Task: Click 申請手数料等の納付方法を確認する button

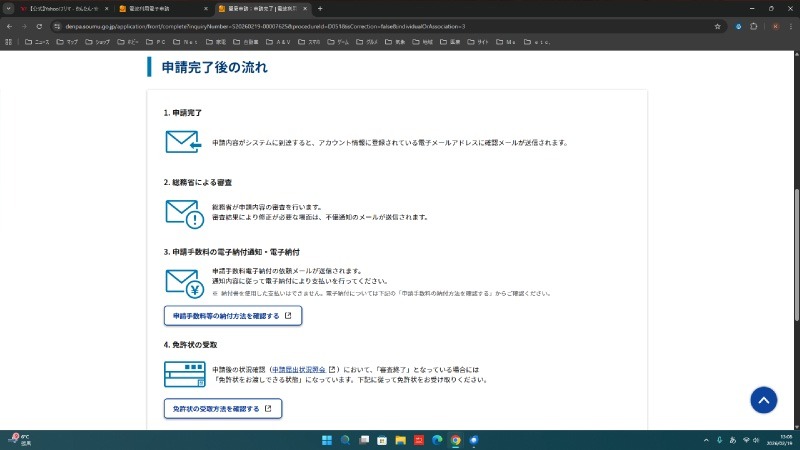Action: click(232, 316)
